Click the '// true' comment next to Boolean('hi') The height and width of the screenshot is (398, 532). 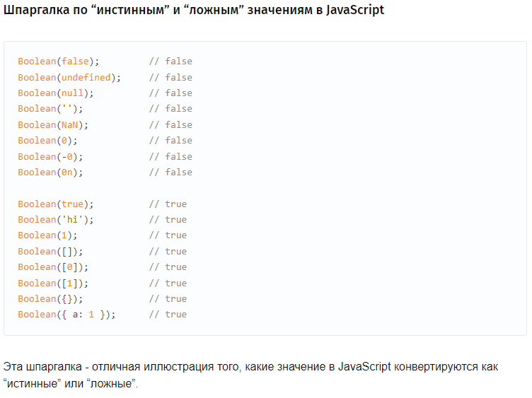pos(168,220)
